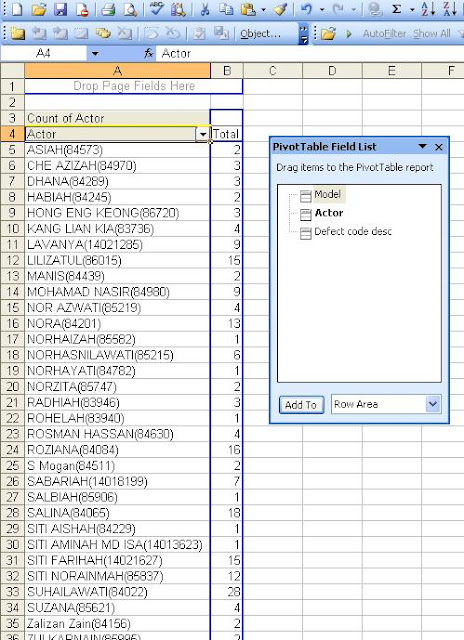Click the green play arrow icon
Screen dimensions: 464x640
[x=349, y=33]
